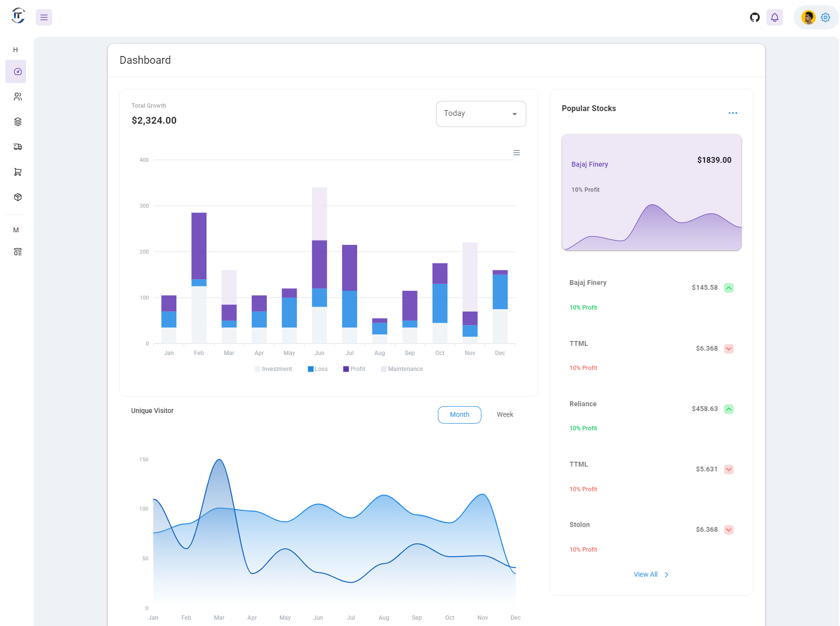Screen dimensions: 840x626
Task: Toggle Investment series in chart legend
Action: click(274, 369)
